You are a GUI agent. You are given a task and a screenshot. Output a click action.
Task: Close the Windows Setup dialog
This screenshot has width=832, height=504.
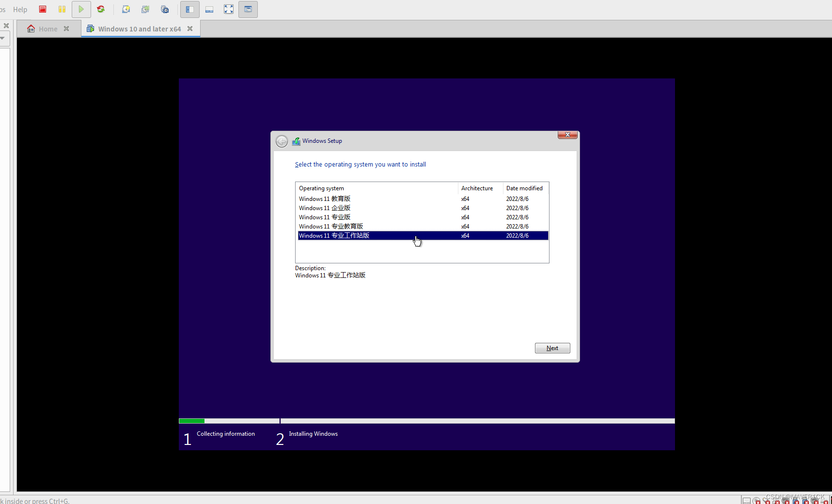coord(567,135)
